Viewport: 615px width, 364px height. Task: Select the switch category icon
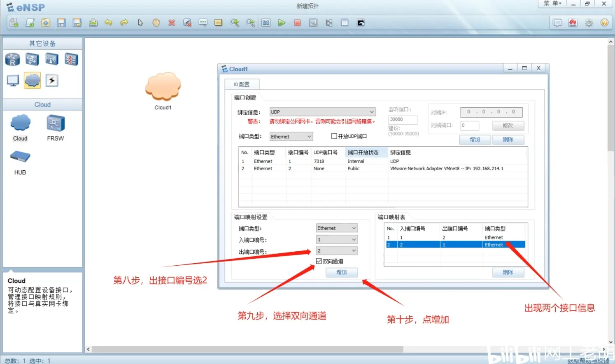coord(32,59)
